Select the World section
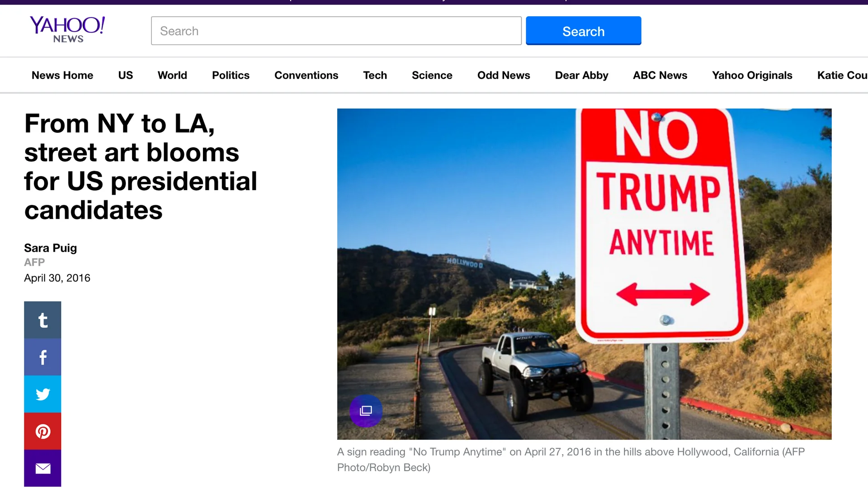 (172, 75)
